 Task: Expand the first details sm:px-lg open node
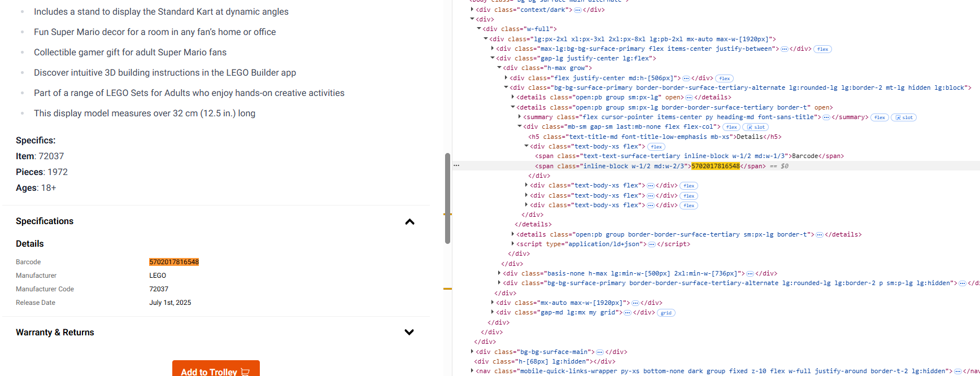click(x=513, y=97)
